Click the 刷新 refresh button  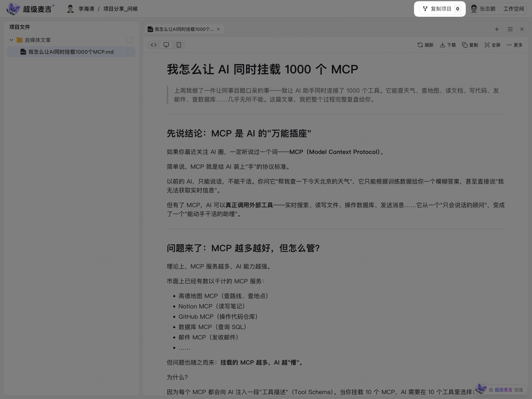coord(426,45)
